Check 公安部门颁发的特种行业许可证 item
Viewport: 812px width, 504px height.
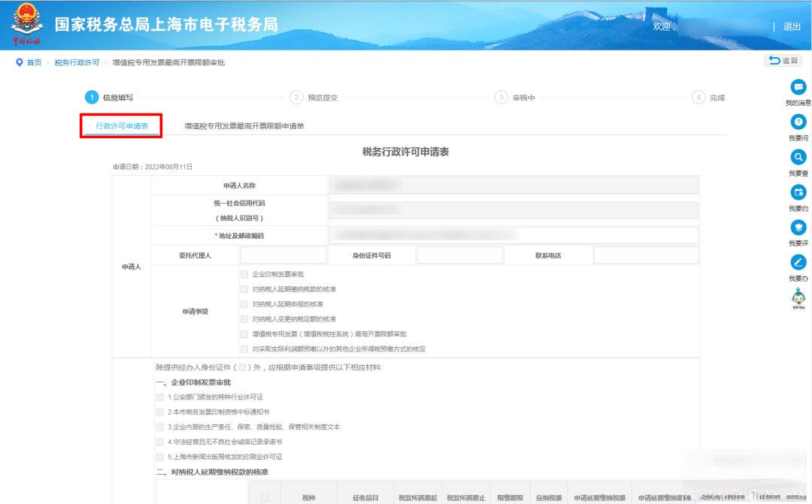(x=159, y=397)
